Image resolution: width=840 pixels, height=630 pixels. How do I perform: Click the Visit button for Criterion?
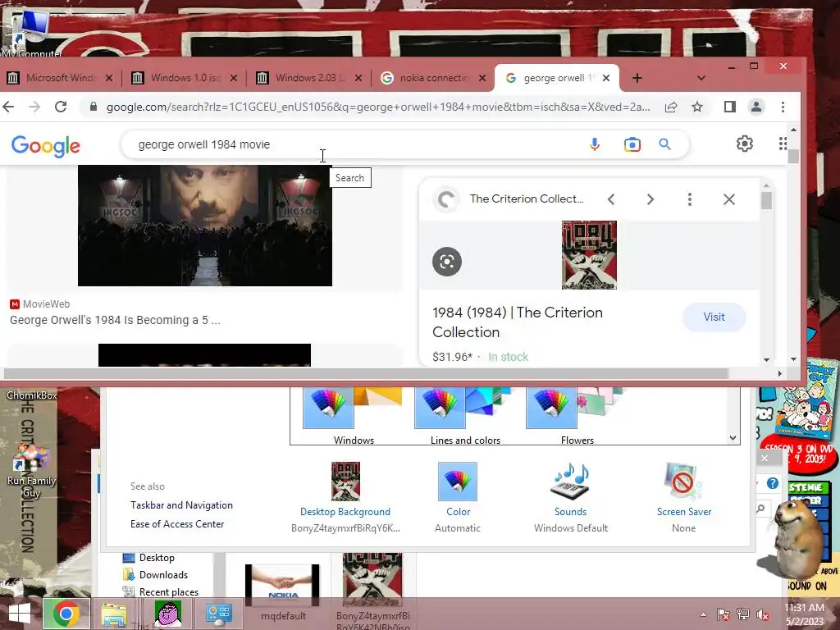click(x=714, y=317)
